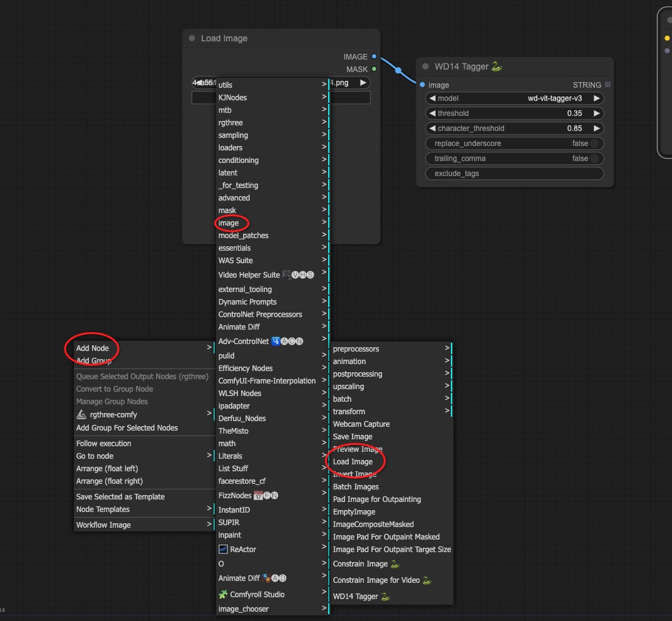Click the image input port on WD14 Tagger
The height and width of the screenshot is (621, 672).
click(423, 85)
